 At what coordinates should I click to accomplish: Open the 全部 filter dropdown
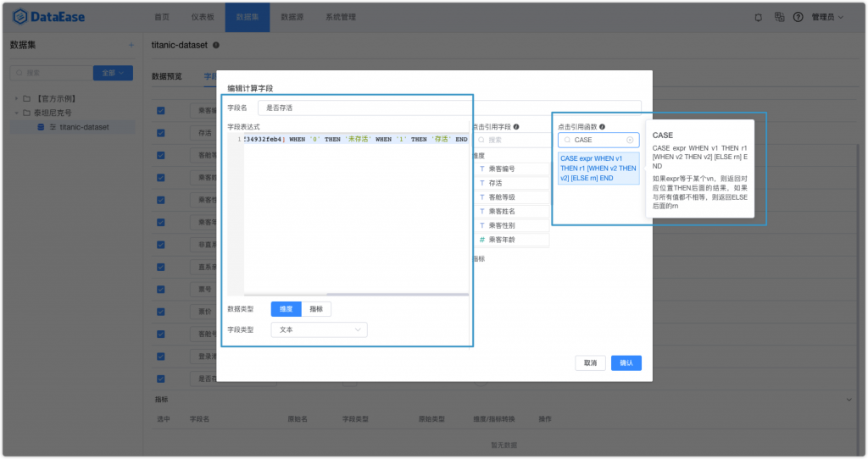tap(113, 73)
